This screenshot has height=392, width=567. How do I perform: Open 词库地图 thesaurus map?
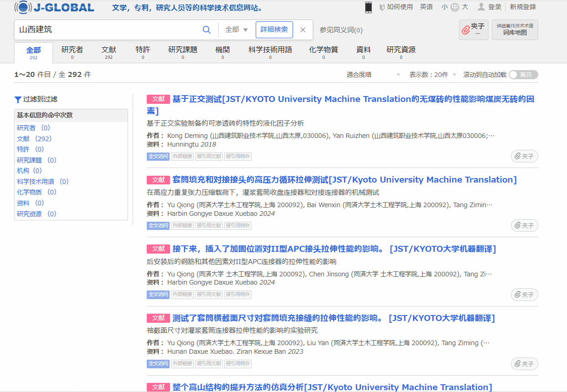pos(515,30)
